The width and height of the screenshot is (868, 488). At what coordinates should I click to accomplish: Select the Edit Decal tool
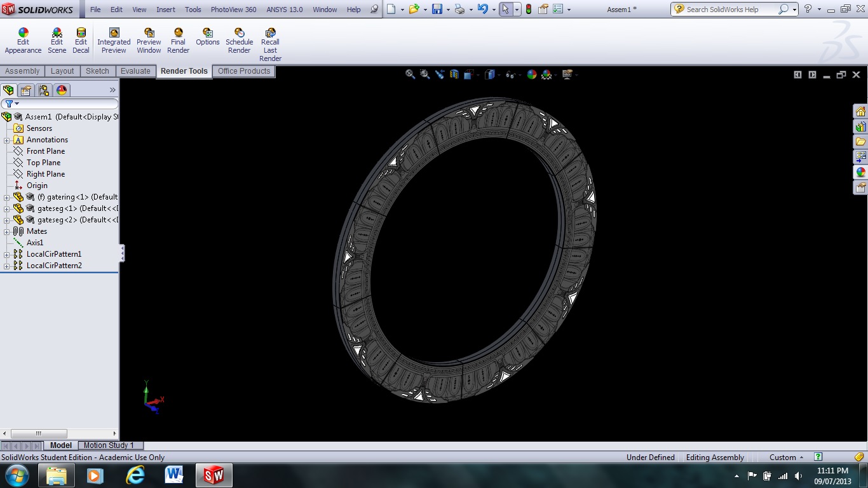coord(81,41)
